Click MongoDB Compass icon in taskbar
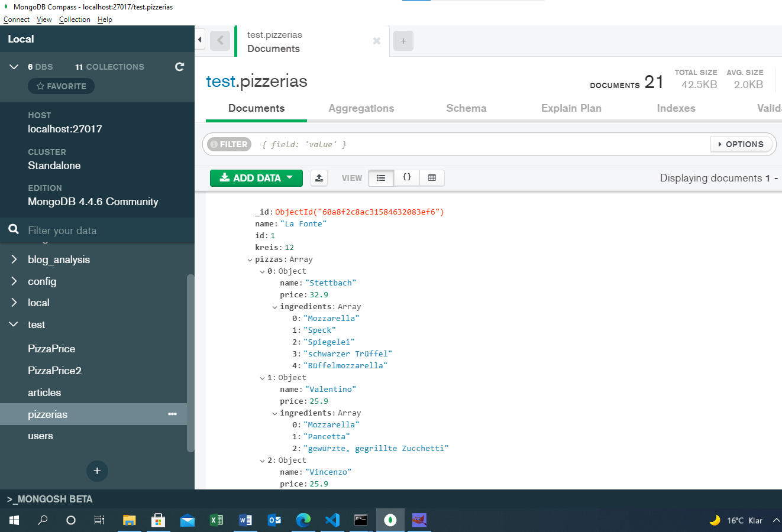This screenshot has width=782, height=532. [x=390, y=520]
